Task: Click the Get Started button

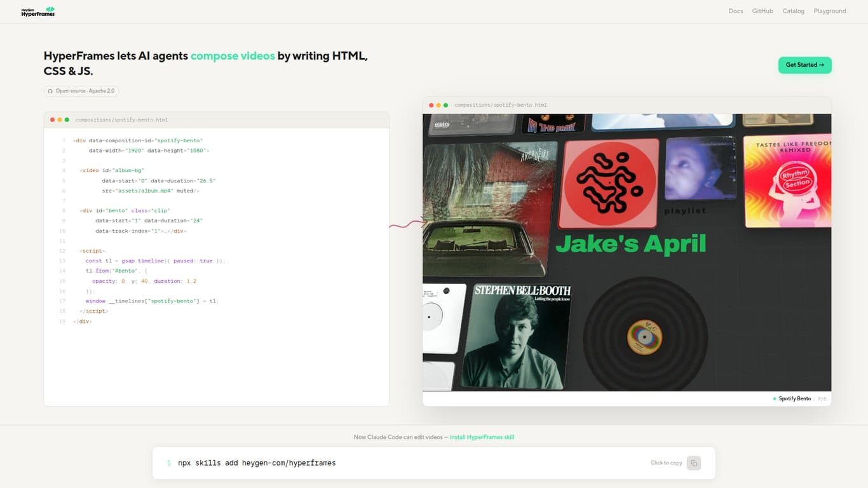Action: tap(804, 65)
